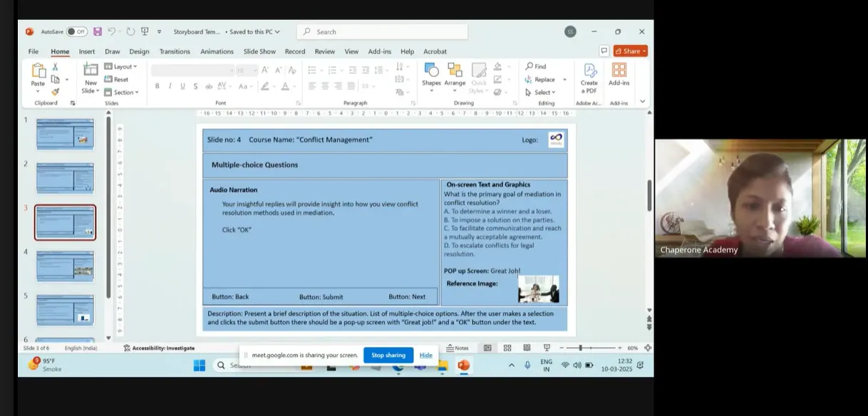The height and width of the screenshot is (416, 868).
Task: Toggle the Notes pane in status bar
Action: point(458,348)
